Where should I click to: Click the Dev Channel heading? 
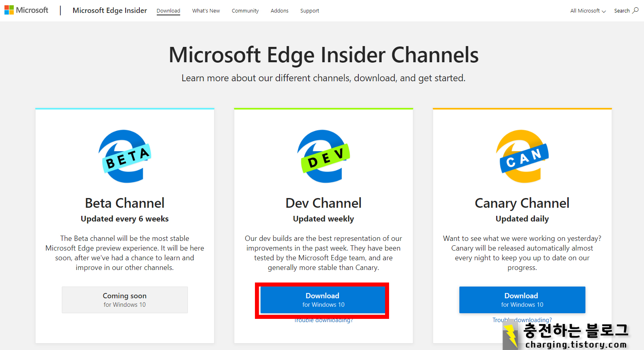coord(324,203)
